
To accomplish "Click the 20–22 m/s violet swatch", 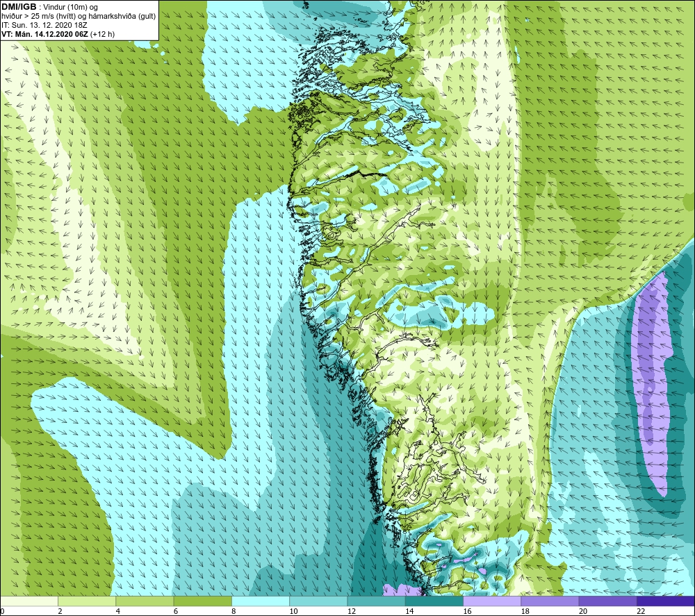I will [x=607, y=601].
